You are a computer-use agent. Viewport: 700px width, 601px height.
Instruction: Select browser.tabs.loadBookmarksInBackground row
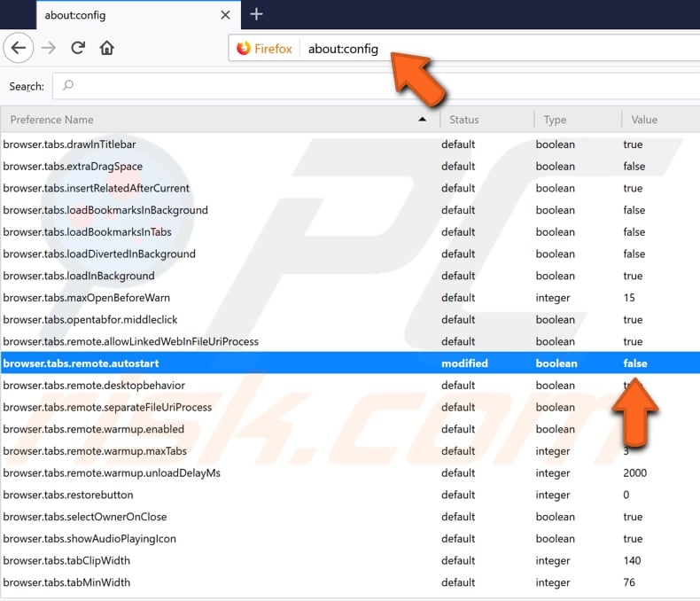tap(350, 210)
